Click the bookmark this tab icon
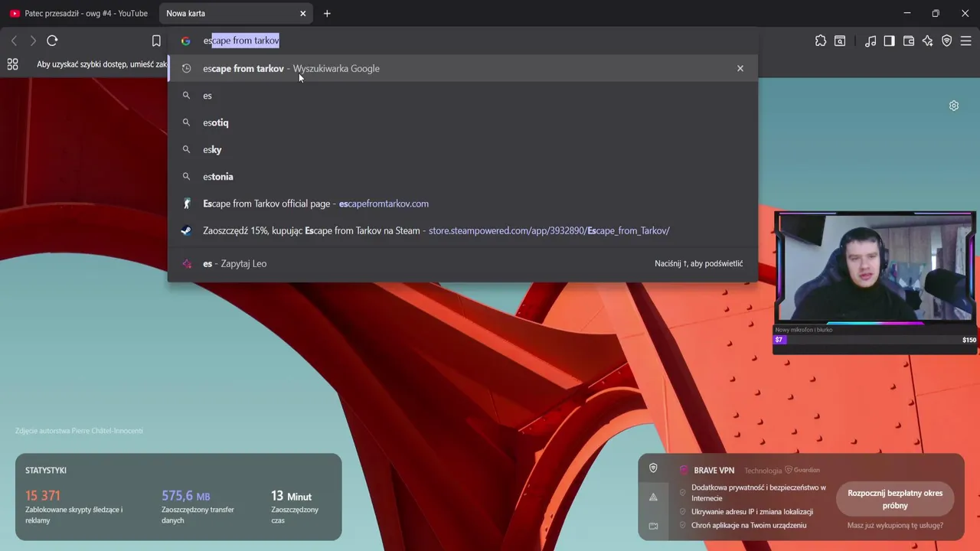This screenshot has height=551, width=980. (x=156, y=41)
